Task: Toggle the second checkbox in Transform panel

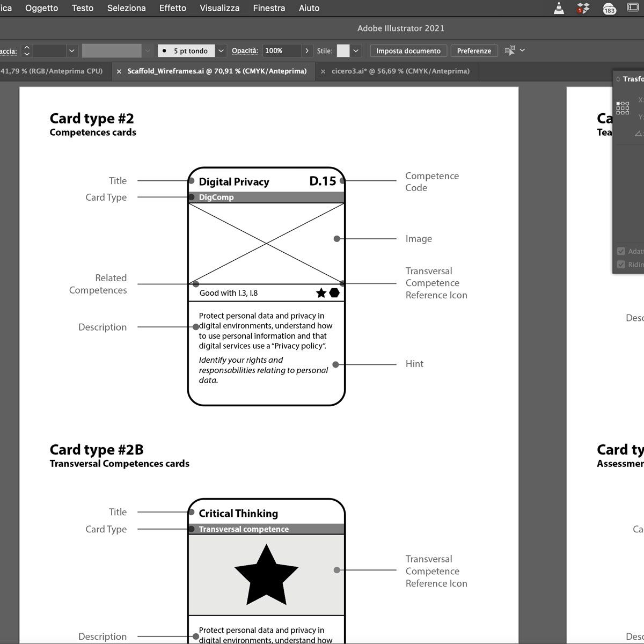Action: tap(621, 265)
